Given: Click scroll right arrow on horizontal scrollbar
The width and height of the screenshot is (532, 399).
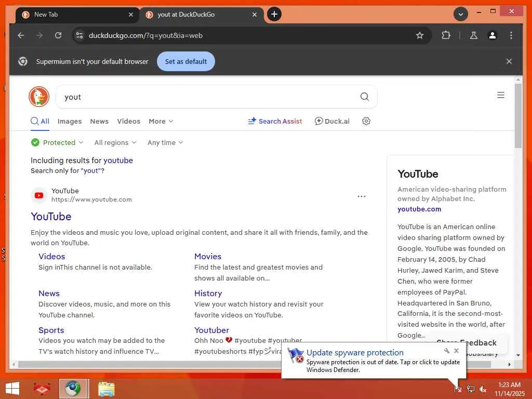Looking at the screenshot, I should click(x=509, y=364).
